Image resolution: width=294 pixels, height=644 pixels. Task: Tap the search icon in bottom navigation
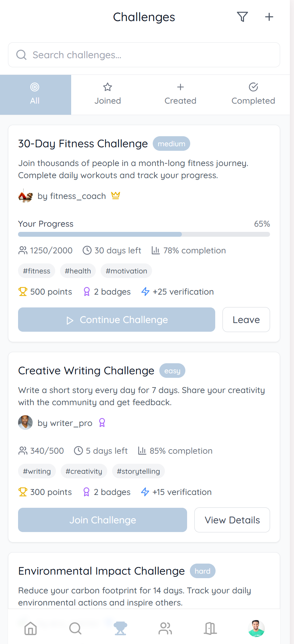75,628
